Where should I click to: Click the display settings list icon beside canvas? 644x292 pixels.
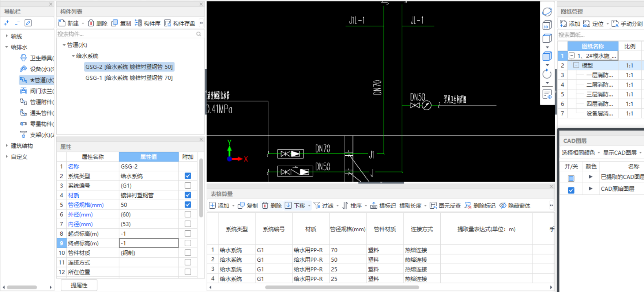547,94
